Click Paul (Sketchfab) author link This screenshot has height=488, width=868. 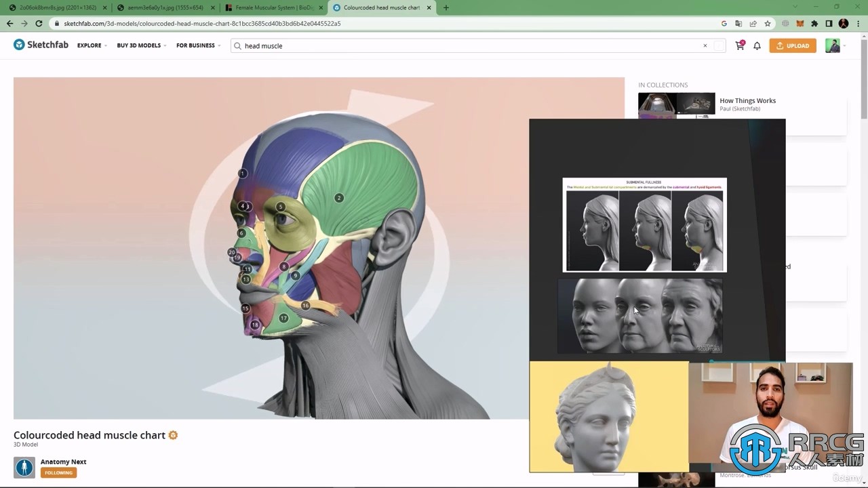tap(740, 108)
